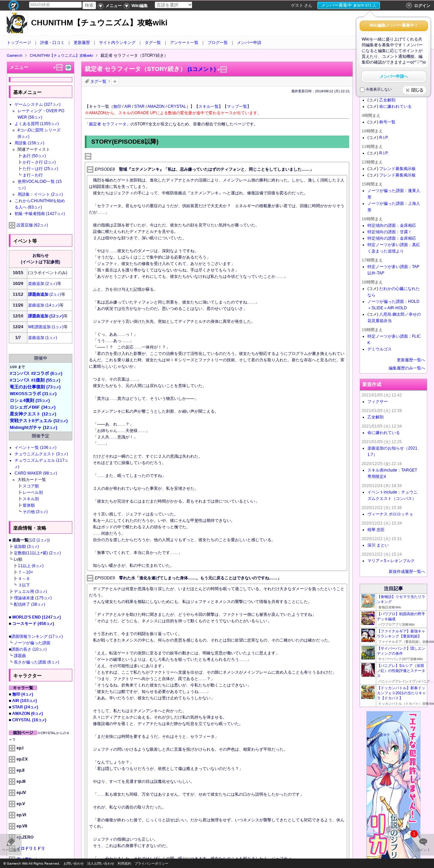Add a tag with the plus icon

coord(115,81)
